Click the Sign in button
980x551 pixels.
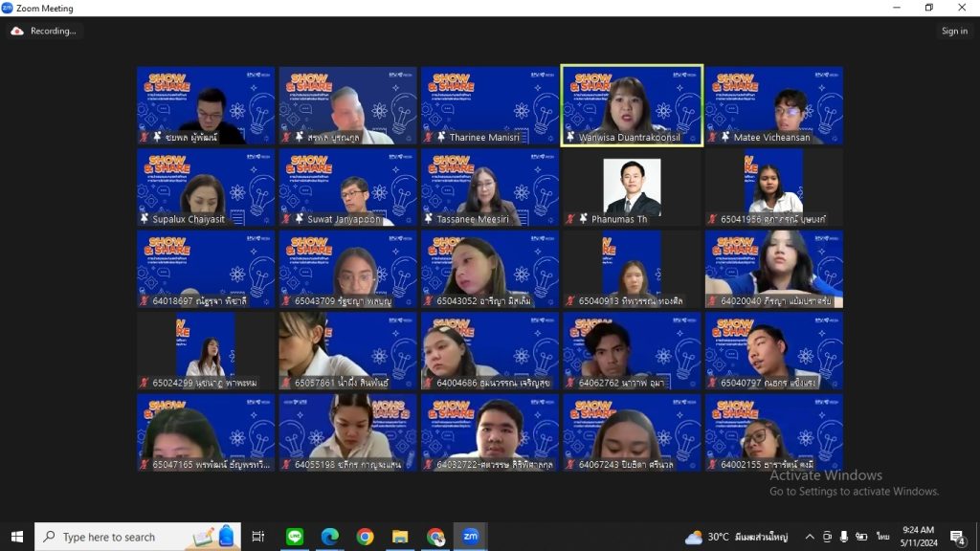954,31
